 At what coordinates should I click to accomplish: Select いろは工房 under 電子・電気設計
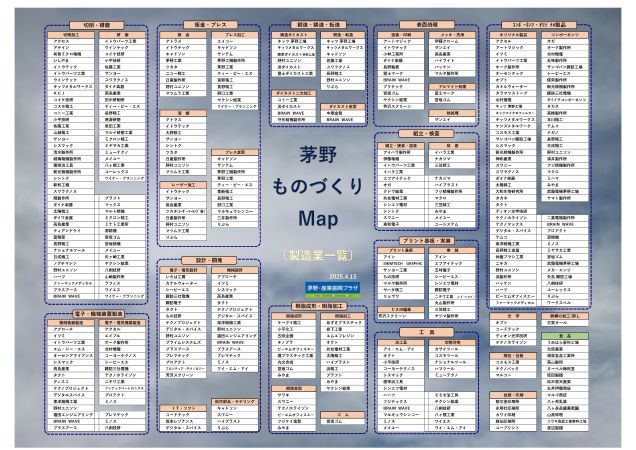pos(183,277)
